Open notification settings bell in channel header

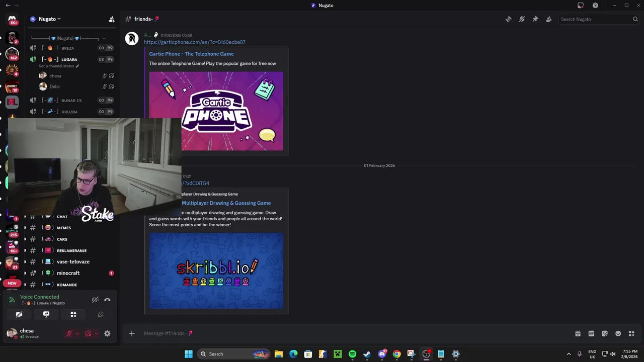[522, 19]
